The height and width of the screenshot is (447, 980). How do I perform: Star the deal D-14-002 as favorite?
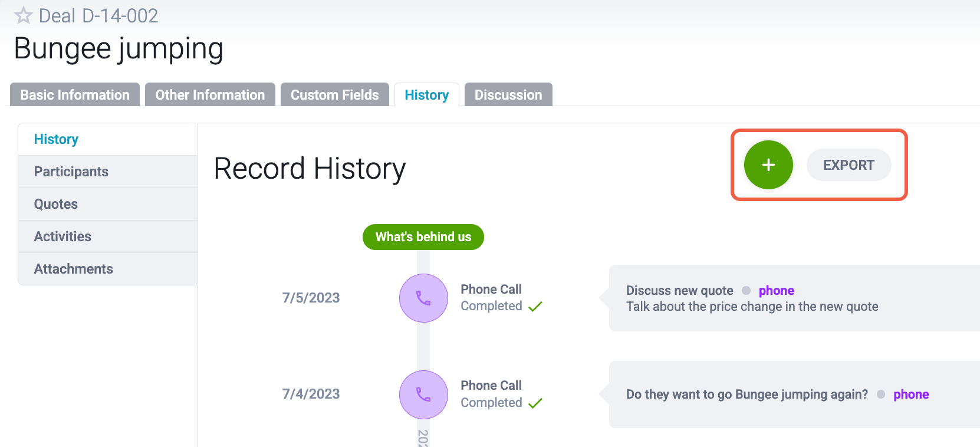pyautogui.click(x=23, y=15)
